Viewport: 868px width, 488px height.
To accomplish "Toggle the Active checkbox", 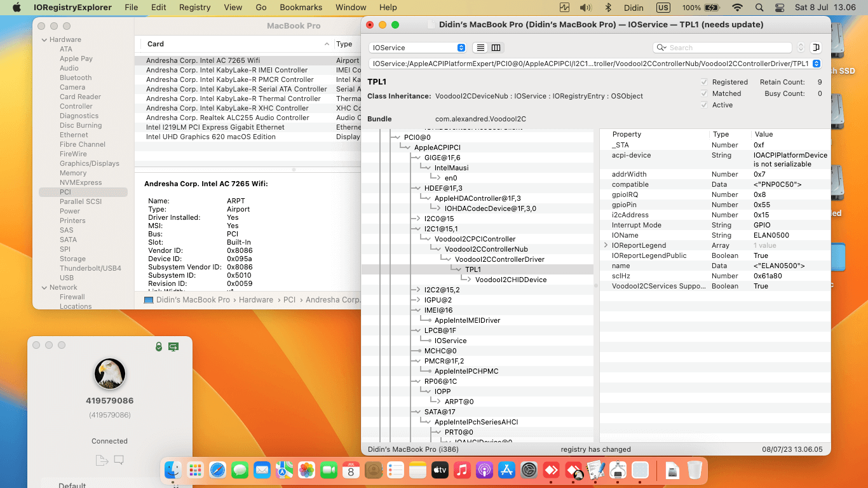I will [704, 105].
